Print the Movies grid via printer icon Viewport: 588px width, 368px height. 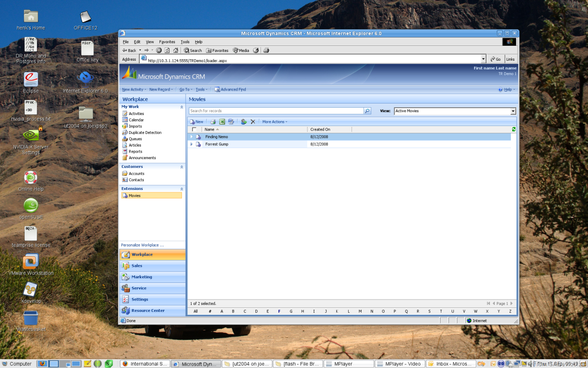[213, 122]
